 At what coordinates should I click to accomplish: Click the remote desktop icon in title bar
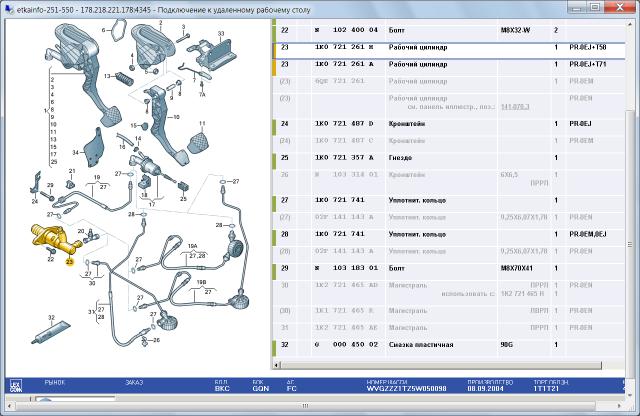(x=10, y=9)
